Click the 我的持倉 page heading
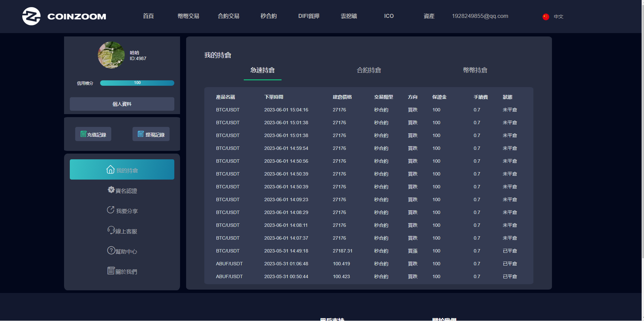The image size is (644, 321). pyautogui.click(x=218, y=55)
